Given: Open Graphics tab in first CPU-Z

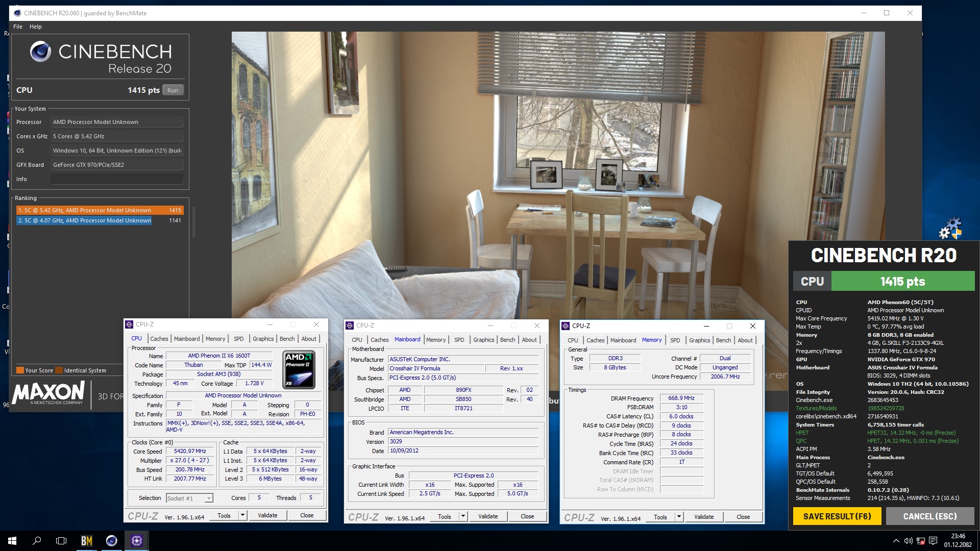Looking at the screenshot, I should tap(263, 339).
